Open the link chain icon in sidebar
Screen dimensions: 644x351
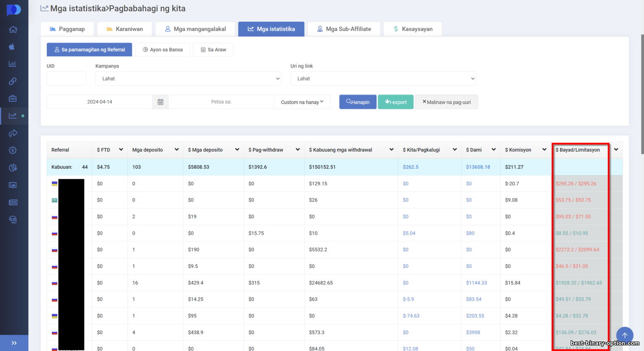point(13,81)
